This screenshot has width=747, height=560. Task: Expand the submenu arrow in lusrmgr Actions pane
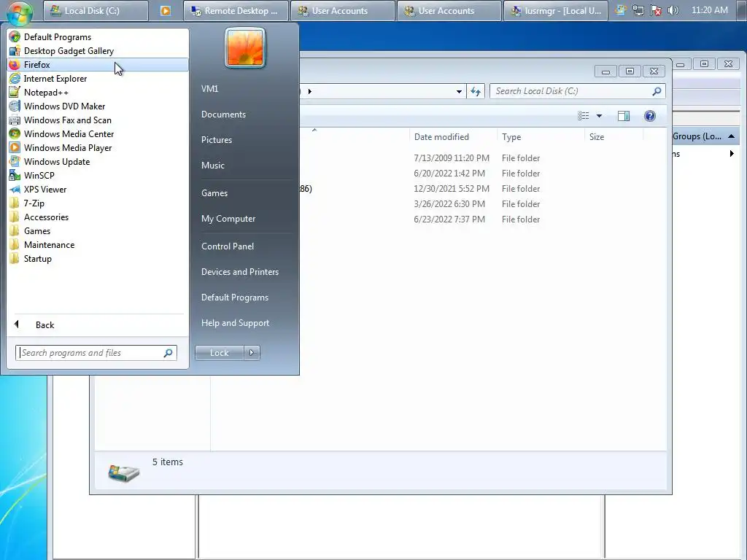[732, 154]
